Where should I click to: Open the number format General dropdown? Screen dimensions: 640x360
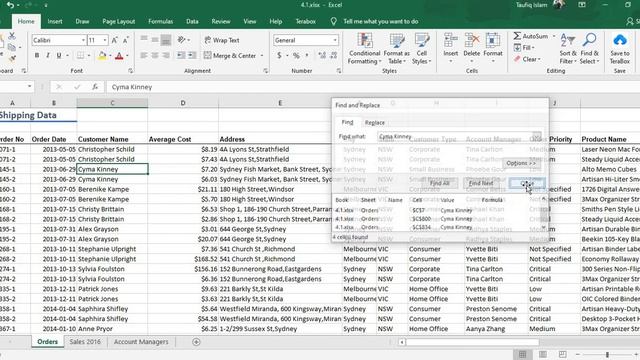coord(335,40)
